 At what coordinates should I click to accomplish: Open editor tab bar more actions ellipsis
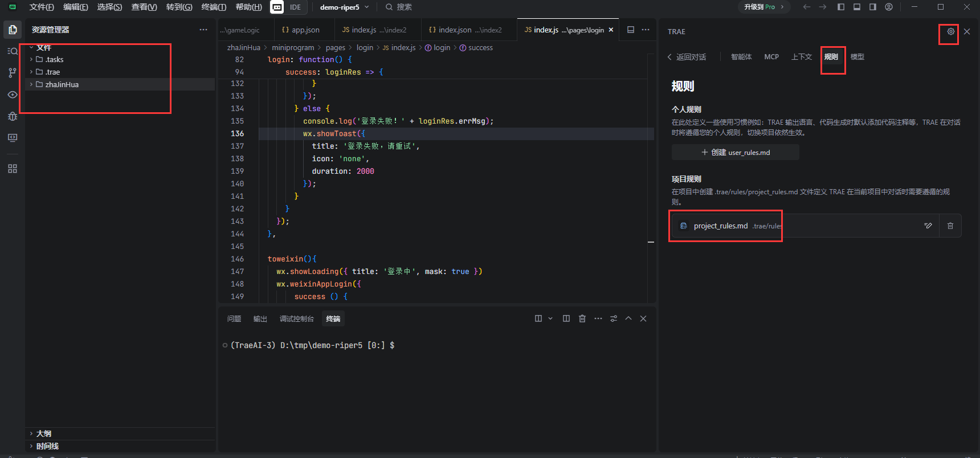tap(646, 30)
